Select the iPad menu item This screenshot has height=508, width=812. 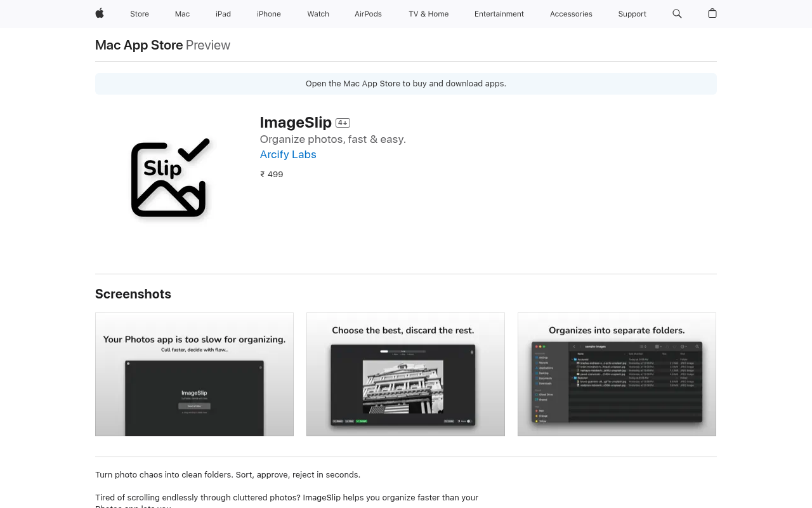223,14
